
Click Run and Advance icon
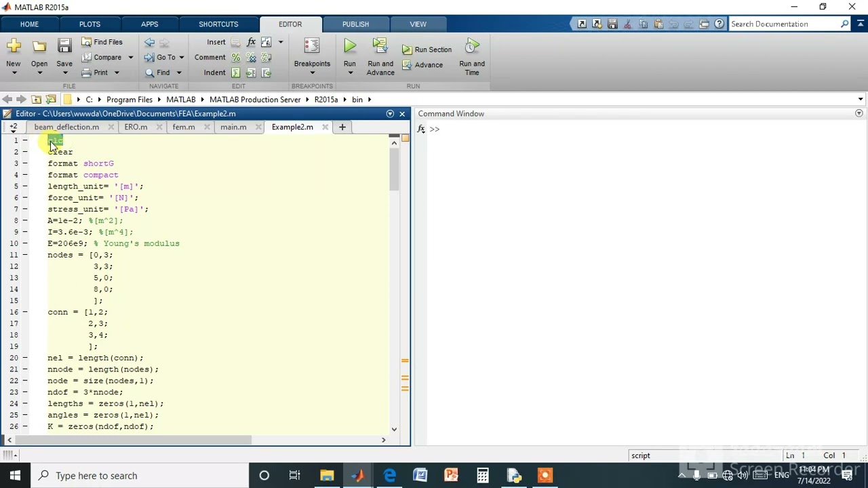coord(380,46)
